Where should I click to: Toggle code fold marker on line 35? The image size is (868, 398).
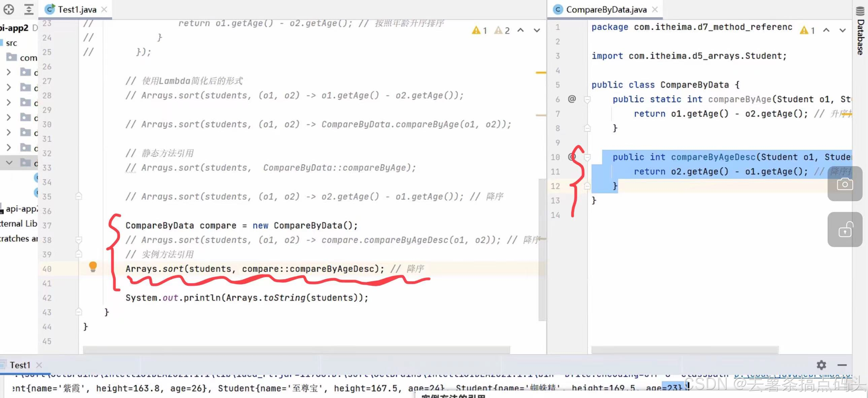pyautogui.click(x=78, y=196)
